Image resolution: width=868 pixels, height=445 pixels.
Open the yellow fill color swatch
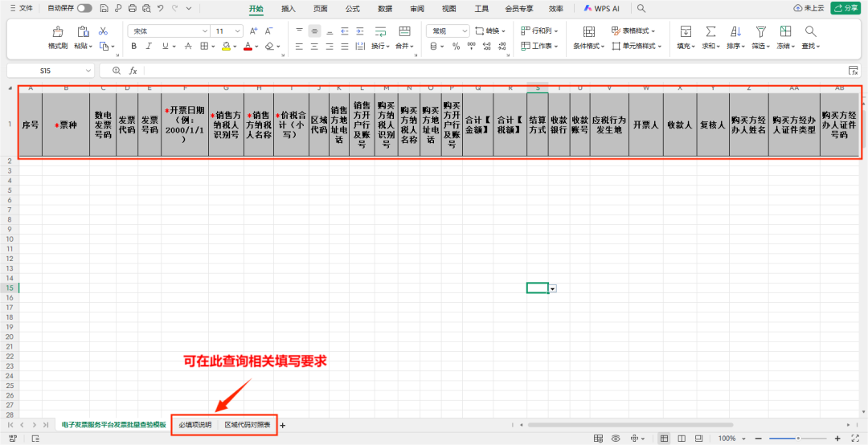227,47
